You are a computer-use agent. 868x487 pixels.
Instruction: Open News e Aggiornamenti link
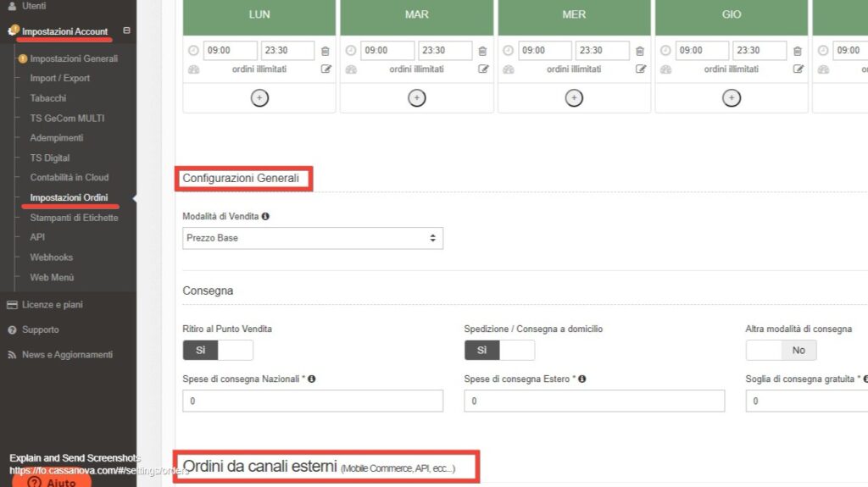[x=67, y=354]
